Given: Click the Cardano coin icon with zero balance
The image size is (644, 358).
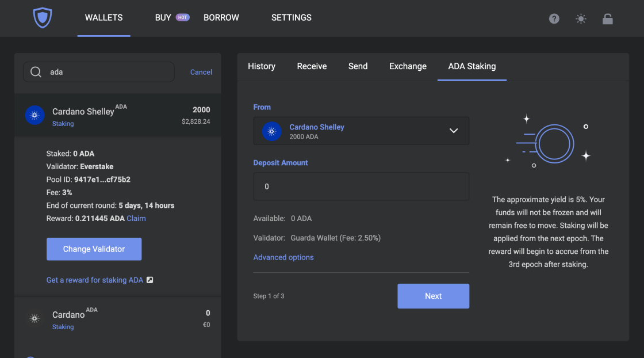Looking at the screenshot, I should 35,318.
